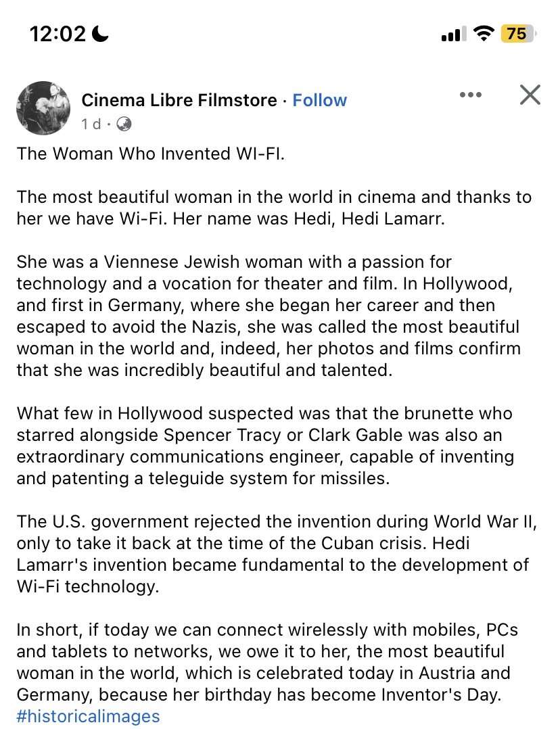Screen dimensions: 560x729
Task: Tap the moon Focus mode icon
Action: pyautogui.click(x=103, y=34)
